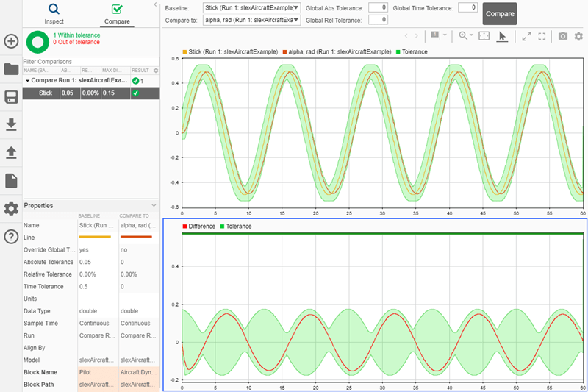
Task: Select the pointer cursor tool
Action: point(503,35)
